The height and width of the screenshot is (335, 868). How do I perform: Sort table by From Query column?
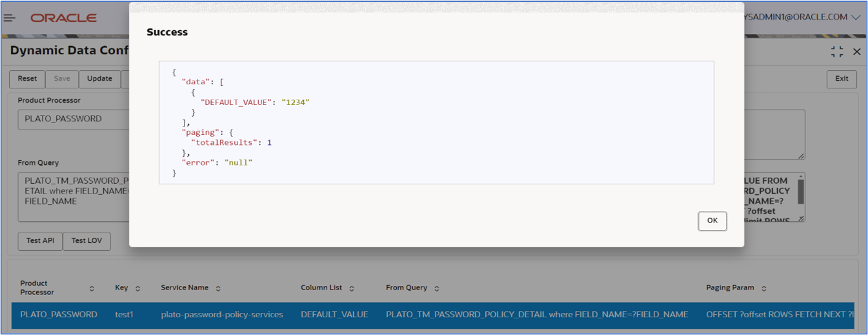coord(437,288)
